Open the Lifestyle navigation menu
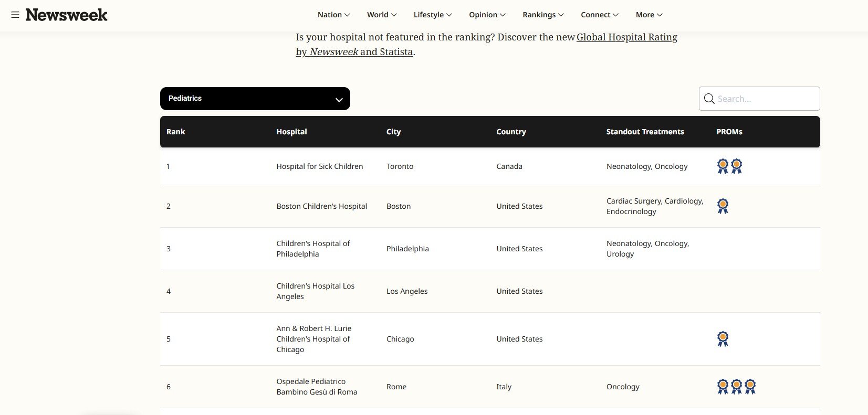The height and width of the screenshot is (415, 868). point(433,15)
